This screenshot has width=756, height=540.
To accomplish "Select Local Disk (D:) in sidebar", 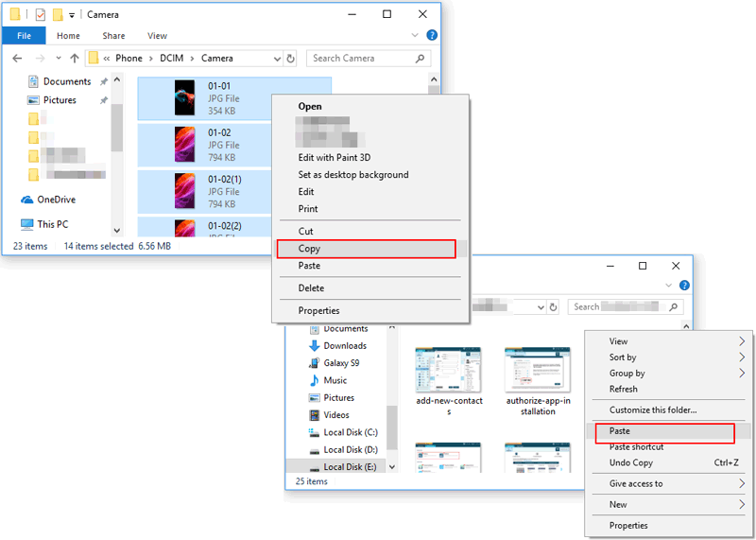I will tap(343, 450).
